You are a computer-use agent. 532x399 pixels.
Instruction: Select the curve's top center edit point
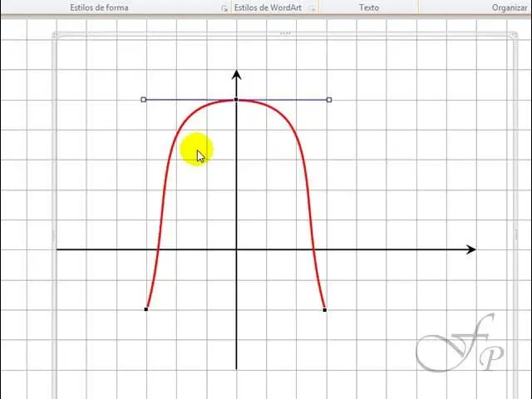236,100
